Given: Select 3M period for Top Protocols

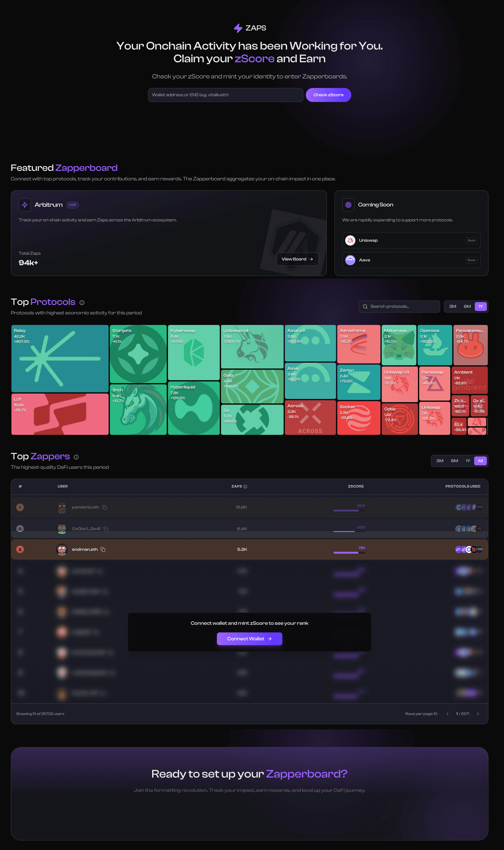Looking at the screenshot, I should coord(452,306).
